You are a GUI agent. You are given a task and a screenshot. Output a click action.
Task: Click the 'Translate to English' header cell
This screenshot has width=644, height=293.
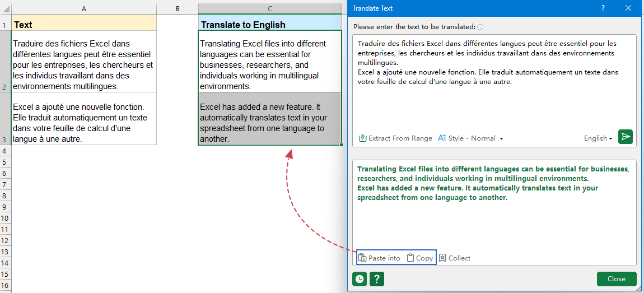(269, 22)
